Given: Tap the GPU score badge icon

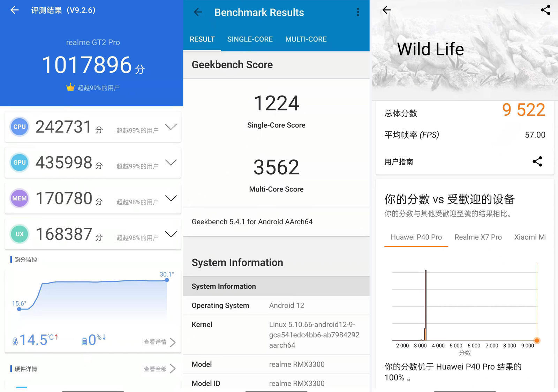Looking at the screenshot, I should click(20, 163).
